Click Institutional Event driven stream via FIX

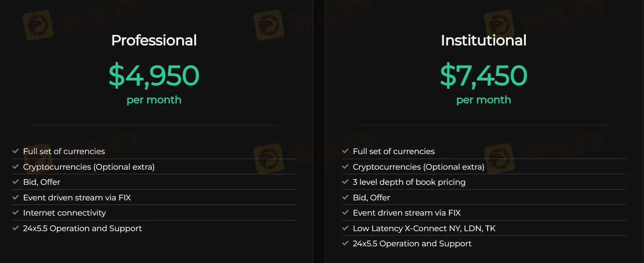[407, 213]
